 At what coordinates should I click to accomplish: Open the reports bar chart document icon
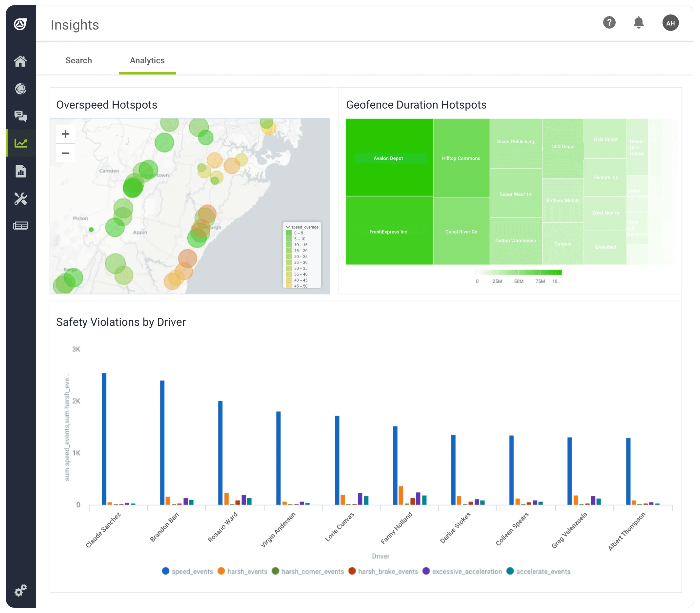point(21,171)
